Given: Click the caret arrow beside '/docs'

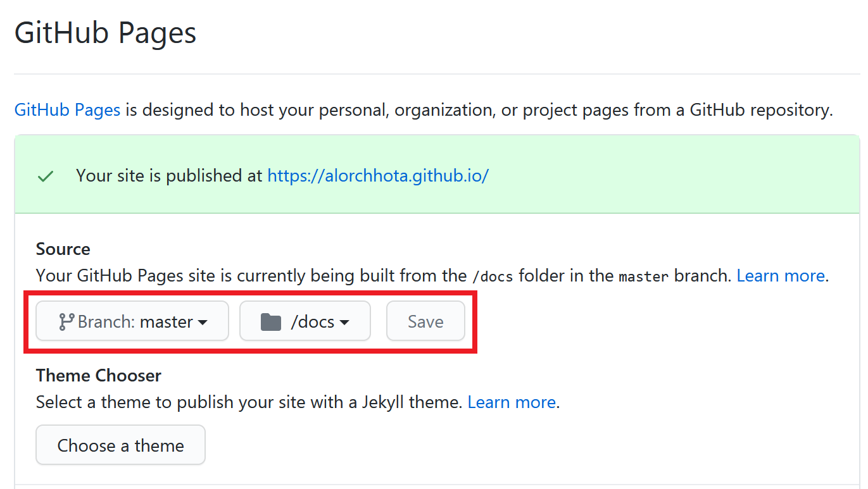Looking at the screenshot, I should (344, 322).
